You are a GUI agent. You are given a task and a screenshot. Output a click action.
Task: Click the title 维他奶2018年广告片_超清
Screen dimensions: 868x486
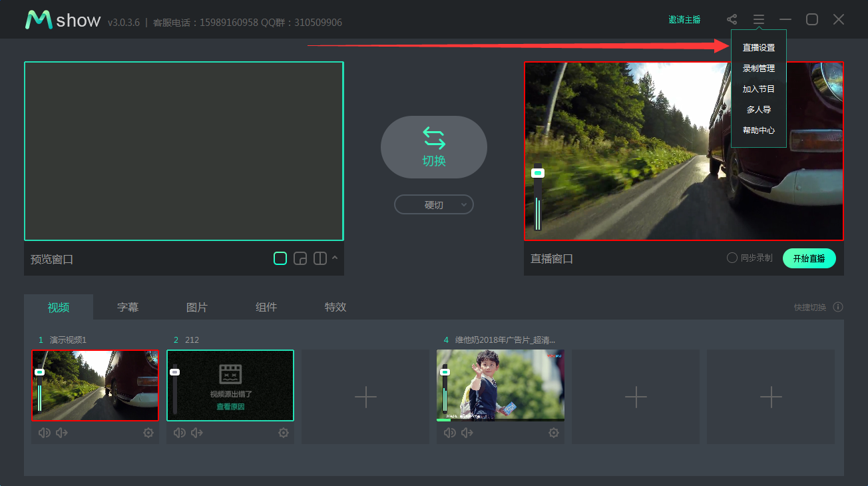(x=505, y=340)
